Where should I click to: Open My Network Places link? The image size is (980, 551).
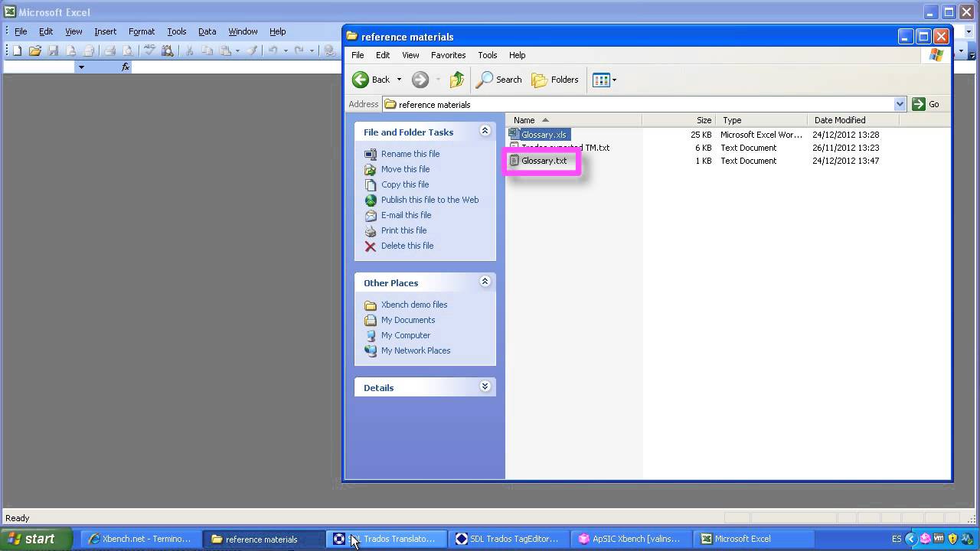point(416,350)
